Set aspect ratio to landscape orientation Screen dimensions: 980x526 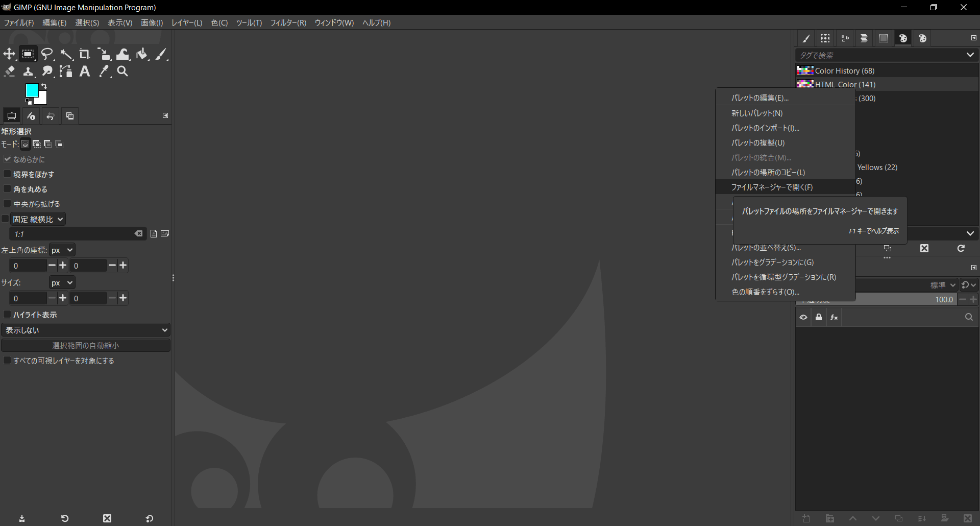tap(165, 233)
